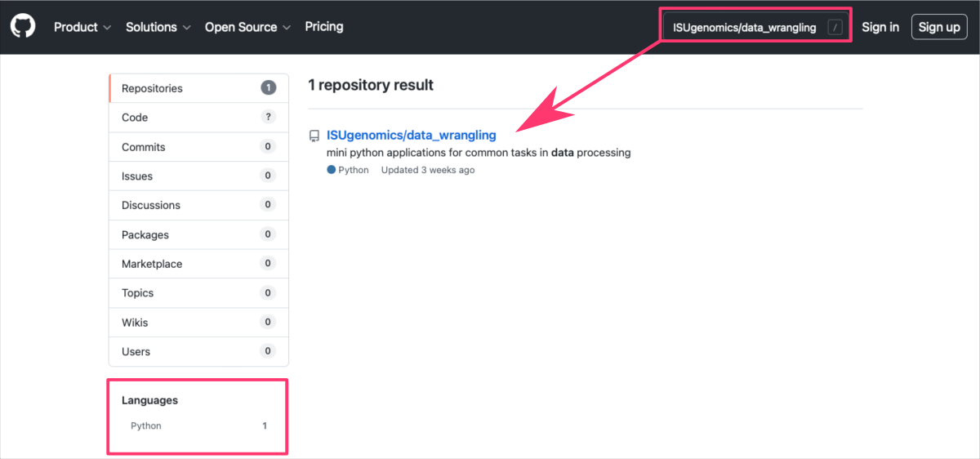Viewport: 980px width, 459px height.
Task: Click the slash shortcut icon in search
Action: (x=834, y=28)
